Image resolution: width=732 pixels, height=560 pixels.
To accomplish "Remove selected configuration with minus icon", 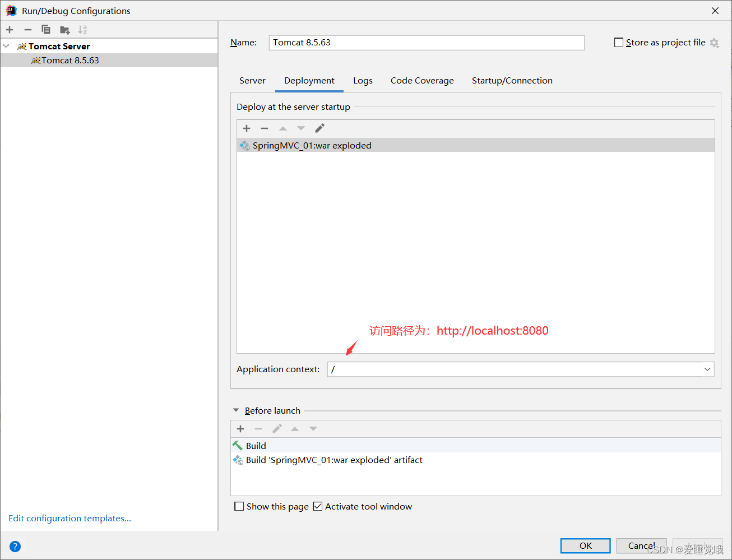I will click(28, 30).
